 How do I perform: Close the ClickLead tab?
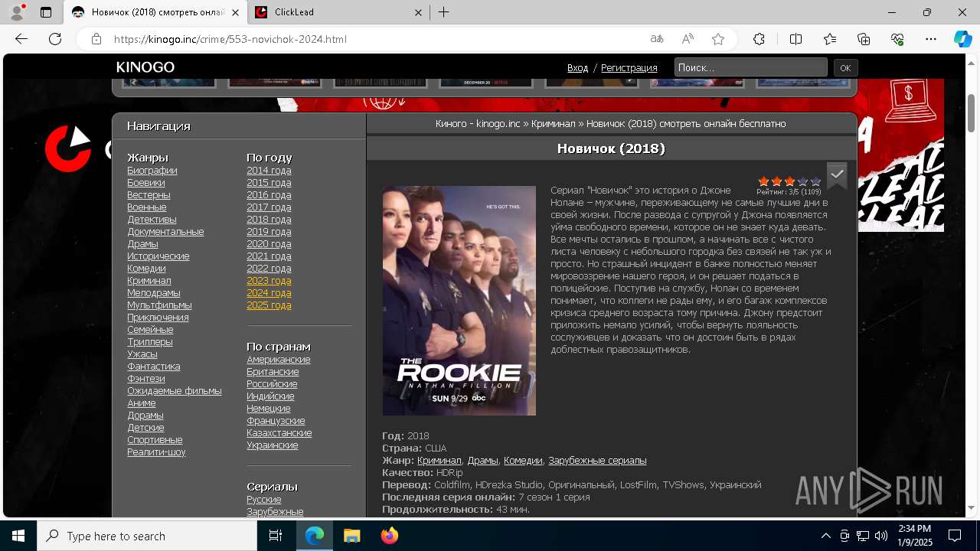(x=418, y=12)
